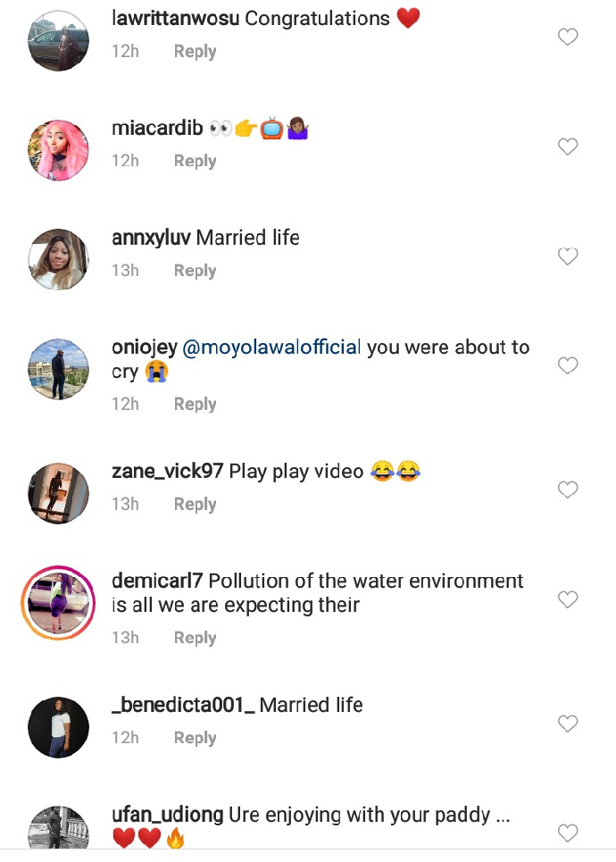View miacardib's pink-haired profile picture

59,149
